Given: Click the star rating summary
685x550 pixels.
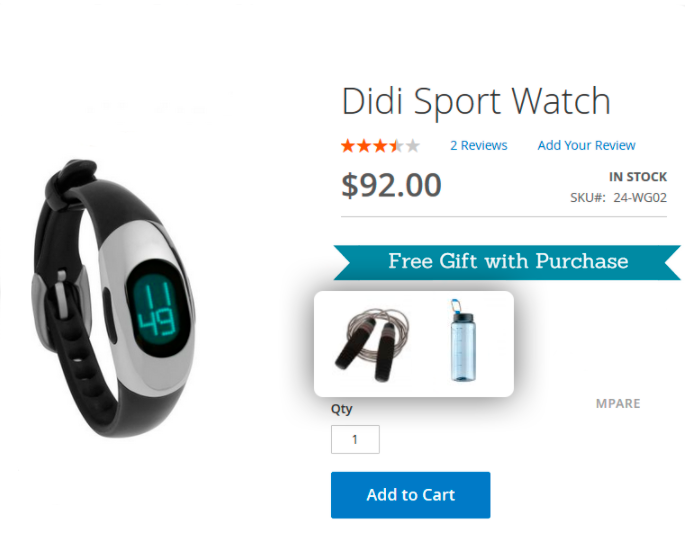Looking at the screenshot, I should pos(380,145).
